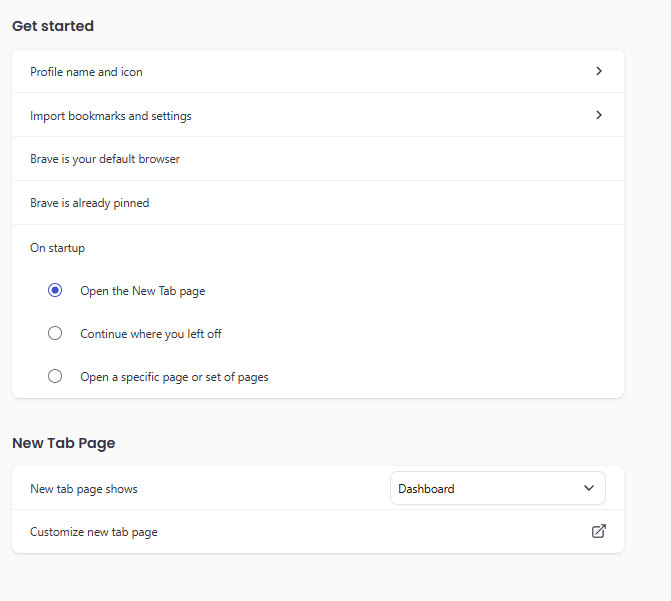Click the New Tab Page section heading
This screenshot has height=601, width=671.
click(63, 443)
